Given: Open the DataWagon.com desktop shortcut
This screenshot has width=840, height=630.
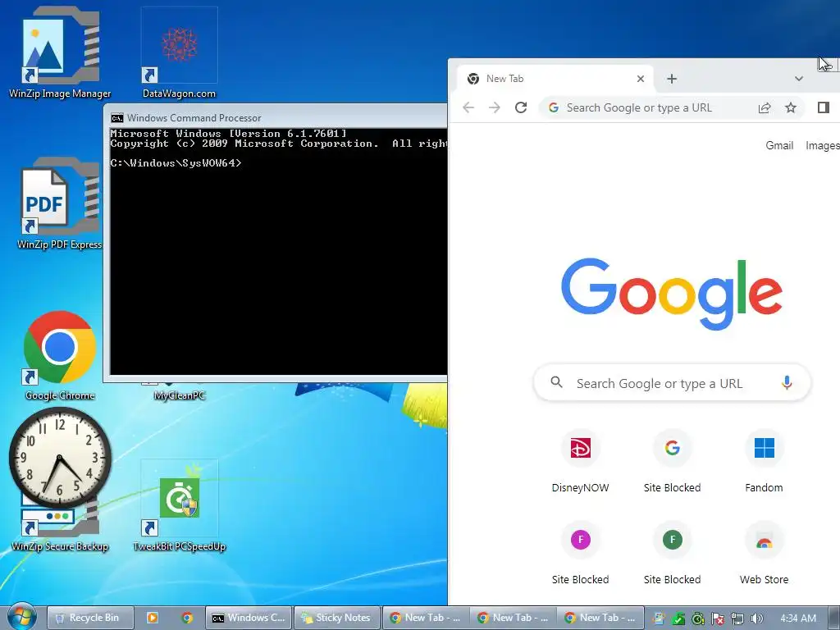Looking at the screenshot, I should [x=179, y=52].
